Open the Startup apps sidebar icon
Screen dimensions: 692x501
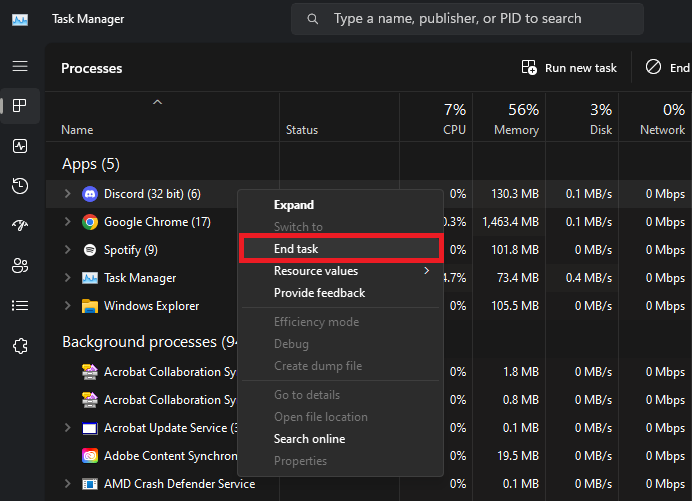coord(20,226)
